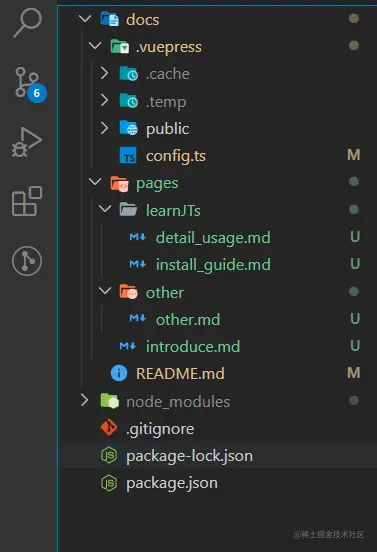Expand the public folder chevron
Screen dimensions: 377x552
tap(104, 128)
